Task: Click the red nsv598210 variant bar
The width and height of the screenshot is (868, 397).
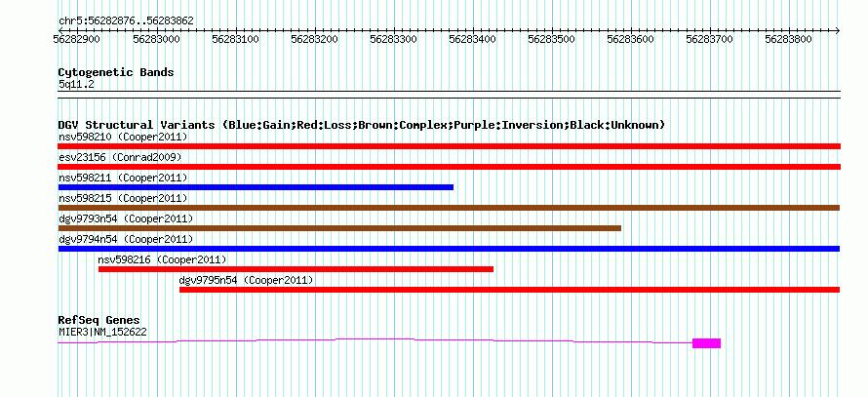Action: tap(449, 146)
